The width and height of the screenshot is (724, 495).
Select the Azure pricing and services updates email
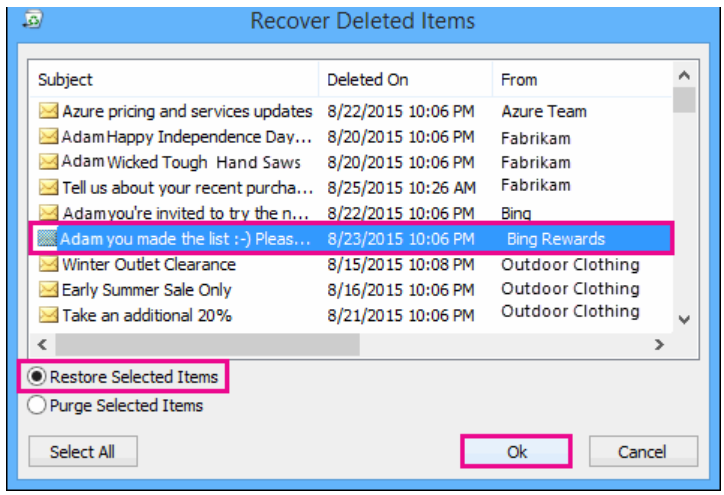(351, 111)
